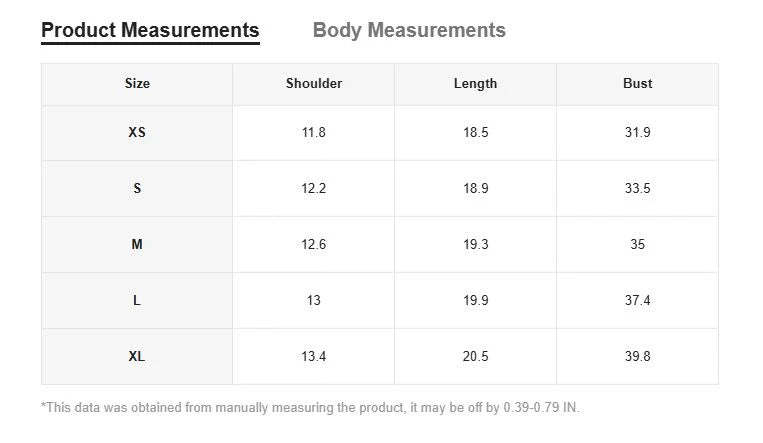
Task: Select the Size column header
Action: (137, 84)
